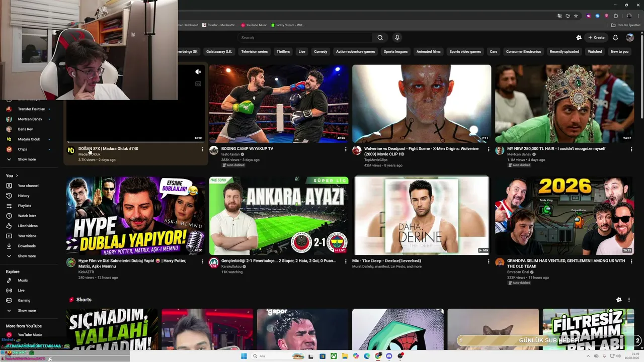
Task: Unmute the hovered video preview
Action: click(198, 72)
